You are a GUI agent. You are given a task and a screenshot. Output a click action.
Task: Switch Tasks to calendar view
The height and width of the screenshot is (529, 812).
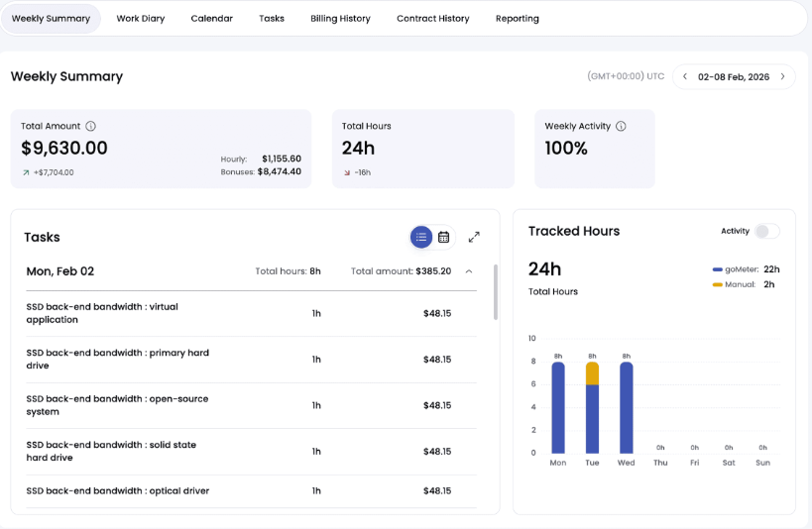(444, 237)
